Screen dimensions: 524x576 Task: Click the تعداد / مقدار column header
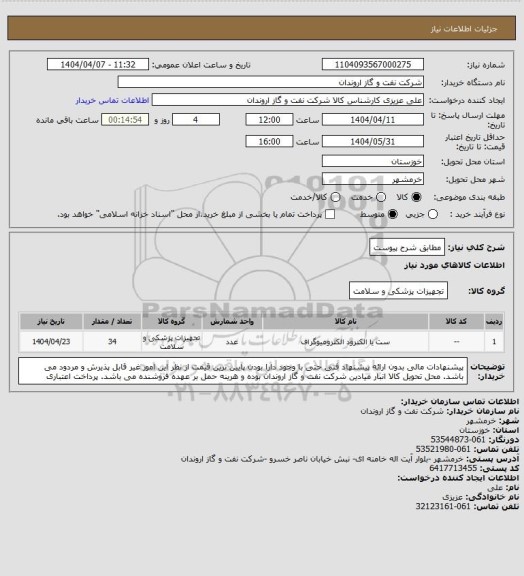coord(112,321)
